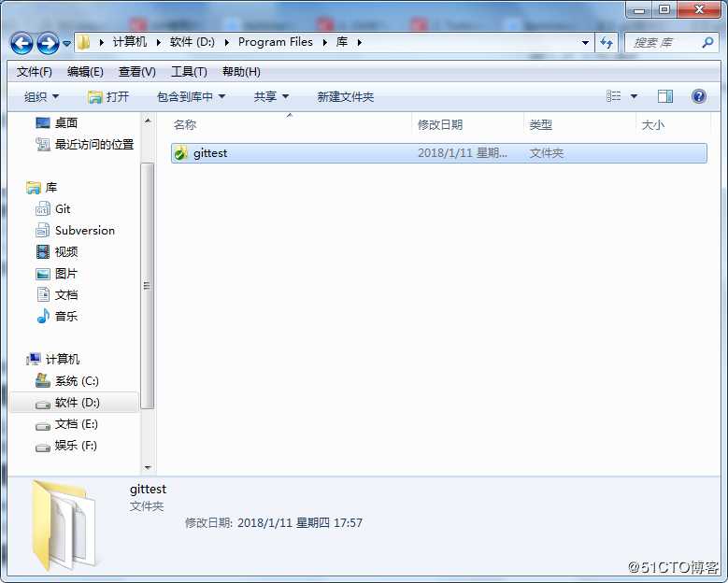Open Help with the question mark icon
This screenshot has width=728, height=583.
coord(698,96)
